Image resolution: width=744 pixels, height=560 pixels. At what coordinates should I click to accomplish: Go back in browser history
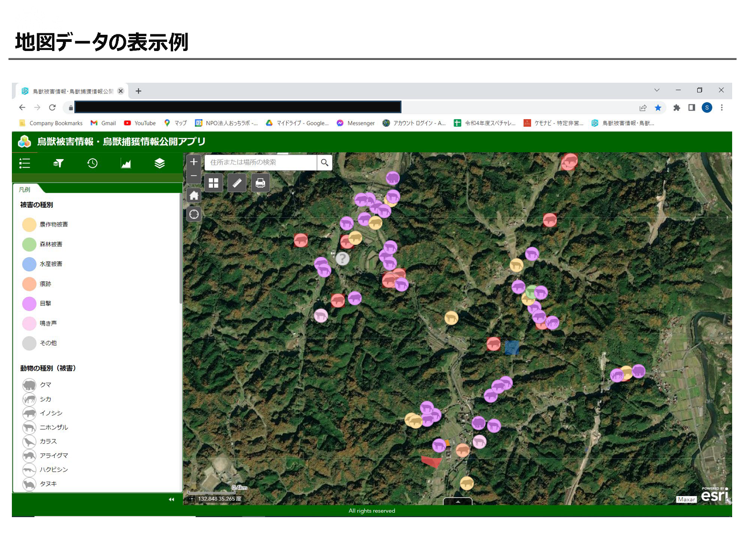pyautogui.click(x=22, y=108)
